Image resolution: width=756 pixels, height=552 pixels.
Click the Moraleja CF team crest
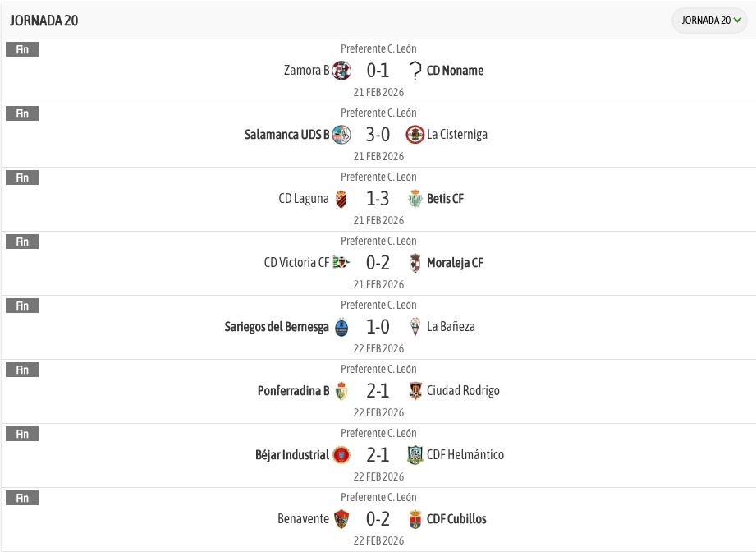click(415, 263)
